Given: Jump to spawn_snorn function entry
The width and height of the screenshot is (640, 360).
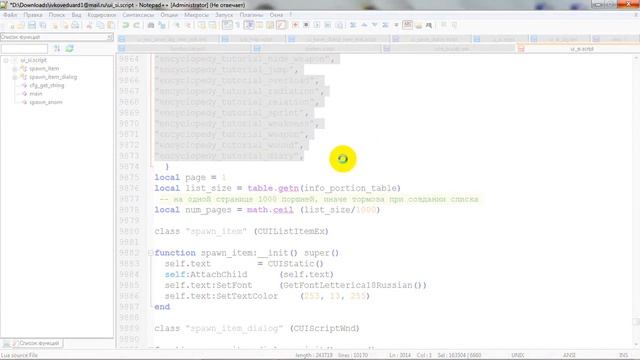Looking at the screenshot, I should [x=46, y=102].
